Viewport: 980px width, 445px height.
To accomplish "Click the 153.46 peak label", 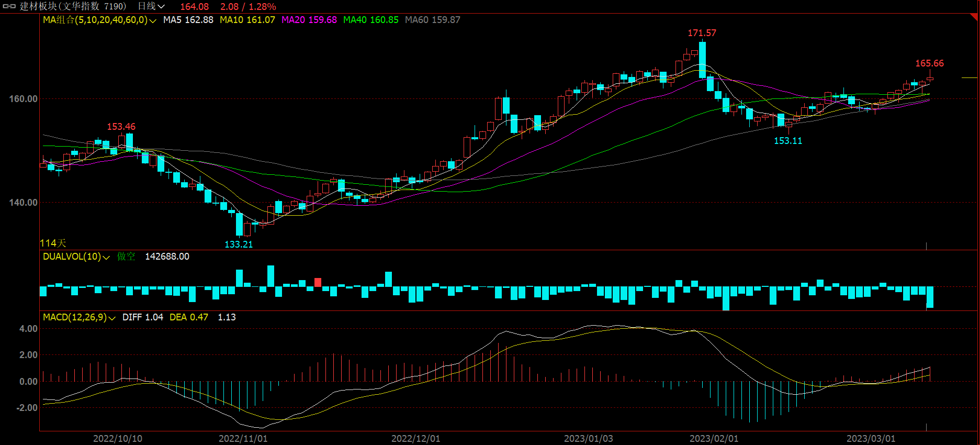I will [x=121, y=127].
